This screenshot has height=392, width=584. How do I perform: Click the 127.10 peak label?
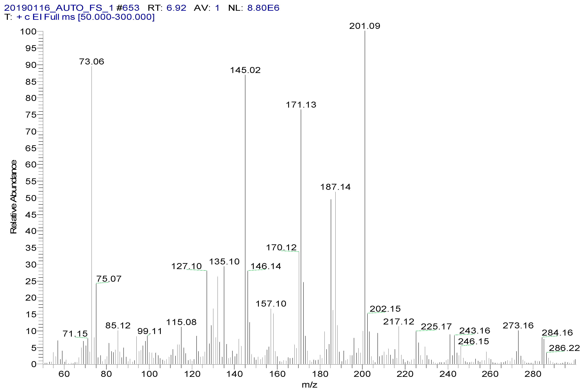186,266
